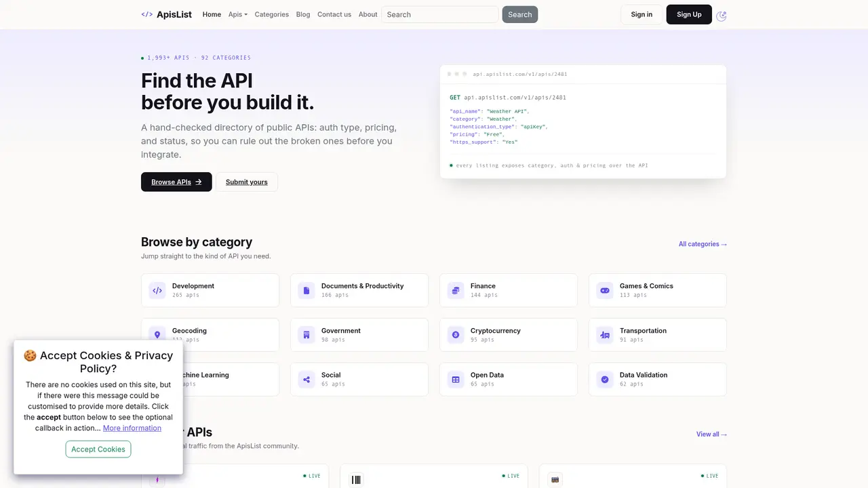Click the Cryptocurrency coin icon
This screenshot has height=488, width=868.
(456, 335)
